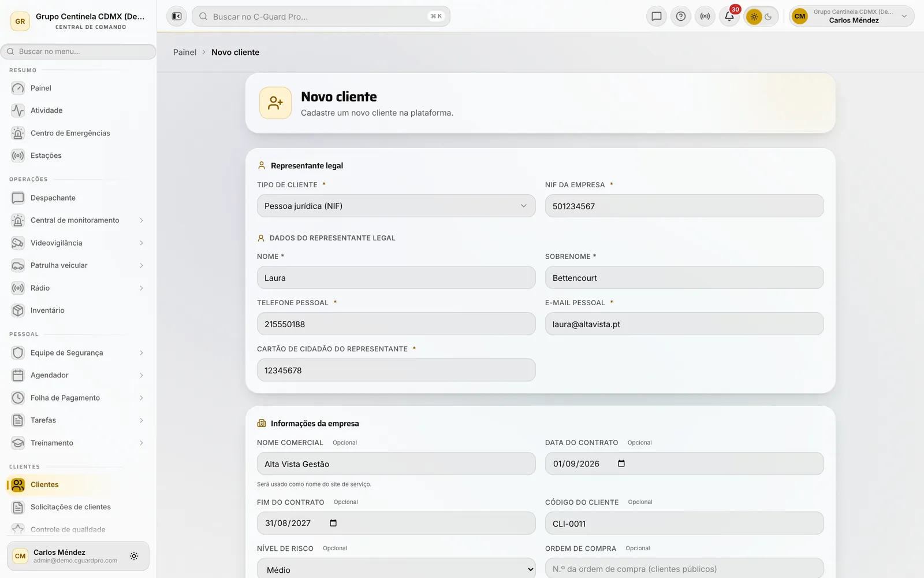Click the Inventário box icon
The image size is (924, 578).
point(18,310)
